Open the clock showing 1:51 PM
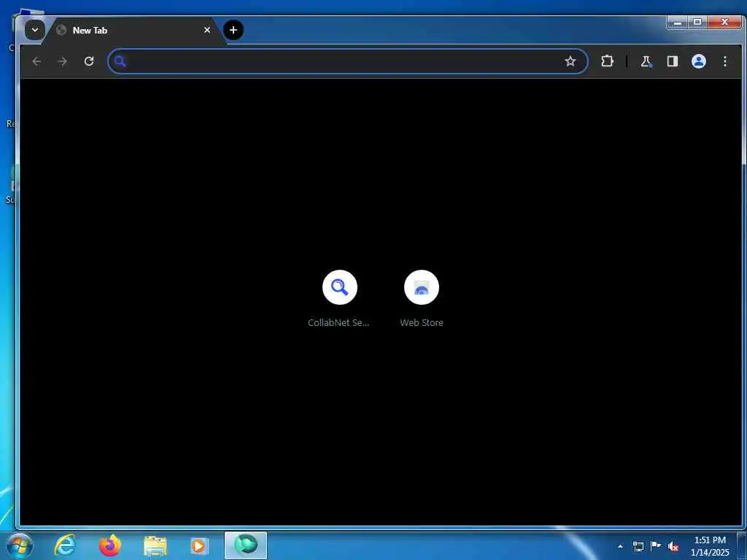Image resolution: width=747 pixels, height=560 pixels. tap(710, 546)
